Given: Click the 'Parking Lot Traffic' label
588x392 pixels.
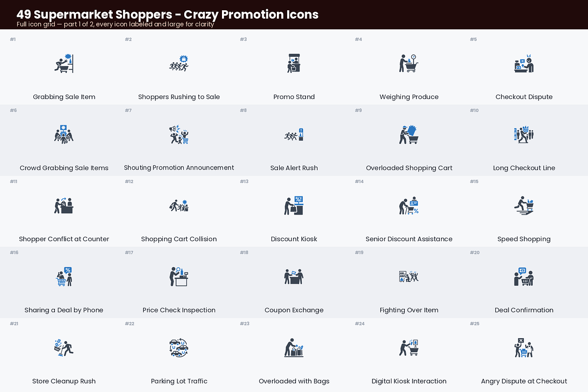Looking at the screenshot, I should [179, 381].
